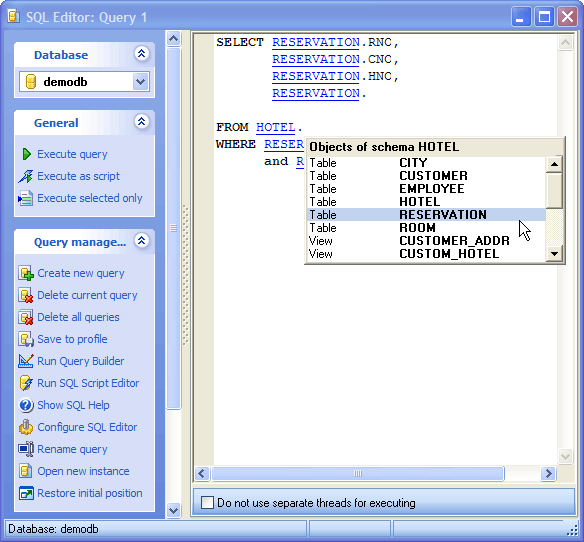The width and height of the screenshot is (584, 542).
Task: Click the Run SQL Script Editor icon
Action: (x=26, y=383)
